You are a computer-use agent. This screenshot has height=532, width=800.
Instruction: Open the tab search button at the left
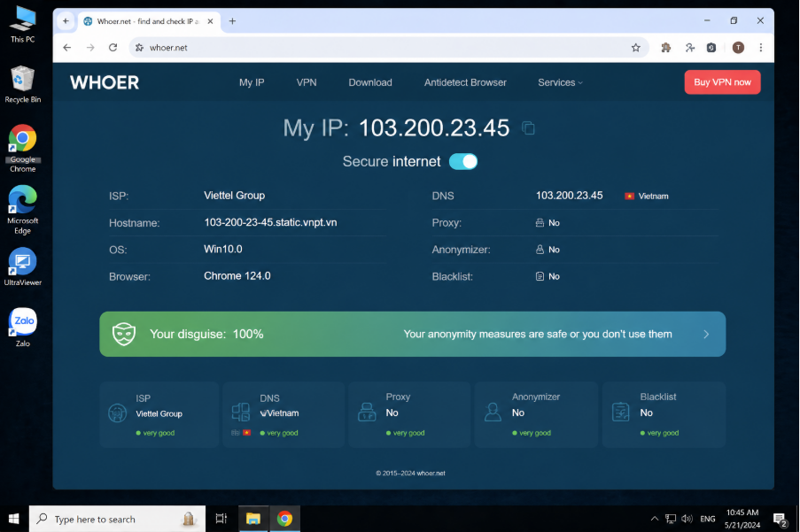[x=66, y=21]
